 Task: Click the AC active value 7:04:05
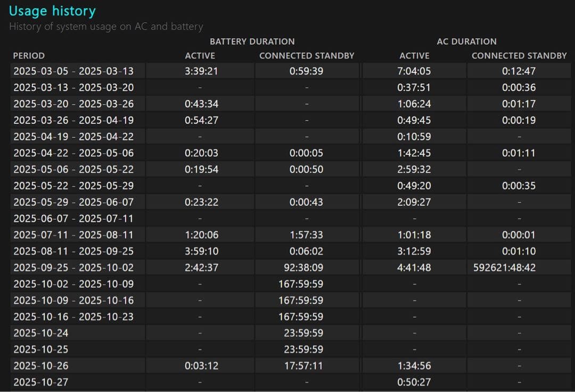[x=414, y=71]
